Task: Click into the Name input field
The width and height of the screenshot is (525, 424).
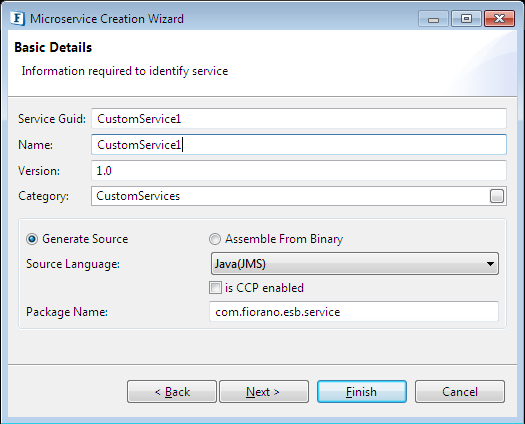Action: click(299, 145)
